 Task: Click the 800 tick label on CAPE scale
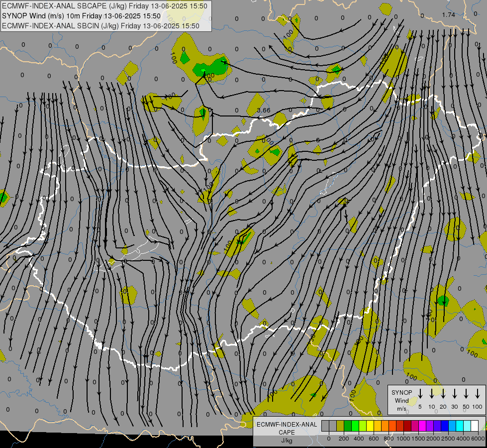(x=389, y=439)
